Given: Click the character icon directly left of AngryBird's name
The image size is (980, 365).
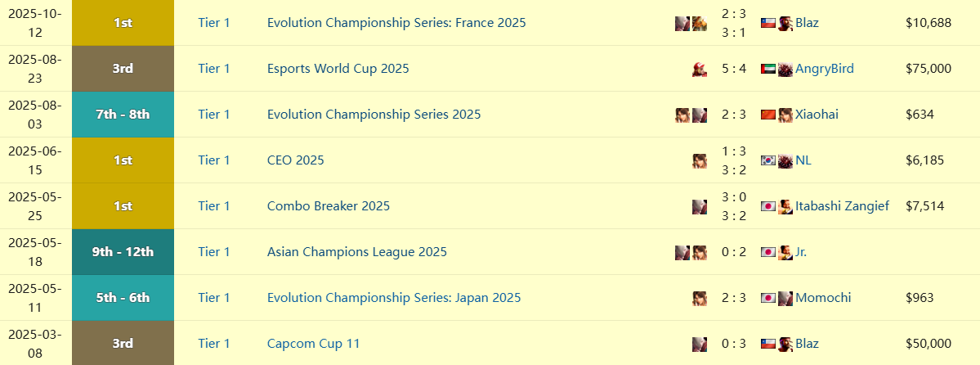Looking at the screenshot, I should click(x=785, y=69).
